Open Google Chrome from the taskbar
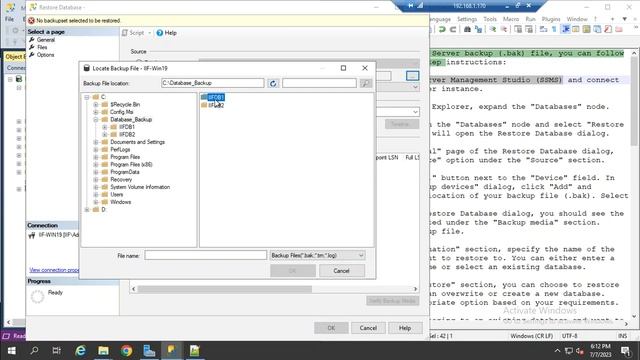The width and height of the screenshot is (640, 360). coord(126,351)
